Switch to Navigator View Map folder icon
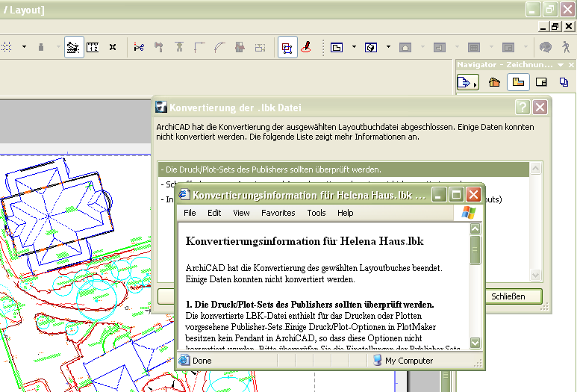The width and height of the screenshot is (577, 392). tap(518, 82)
